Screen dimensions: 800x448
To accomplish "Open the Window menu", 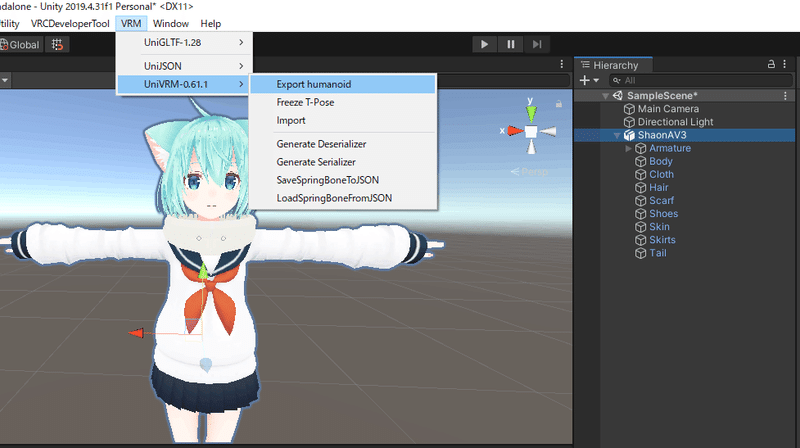I will [x=170, y=23].
